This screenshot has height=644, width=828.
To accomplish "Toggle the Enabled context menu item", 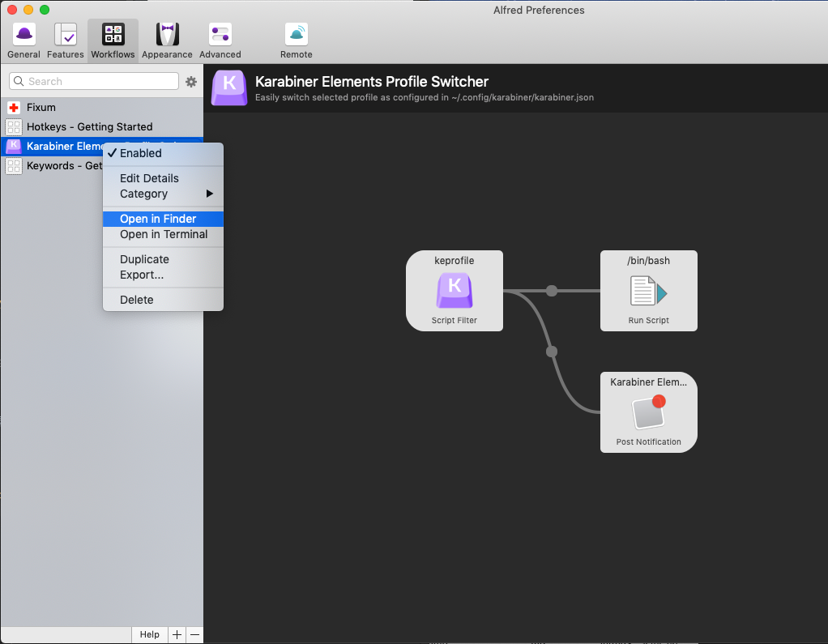I will click(163, 154).
